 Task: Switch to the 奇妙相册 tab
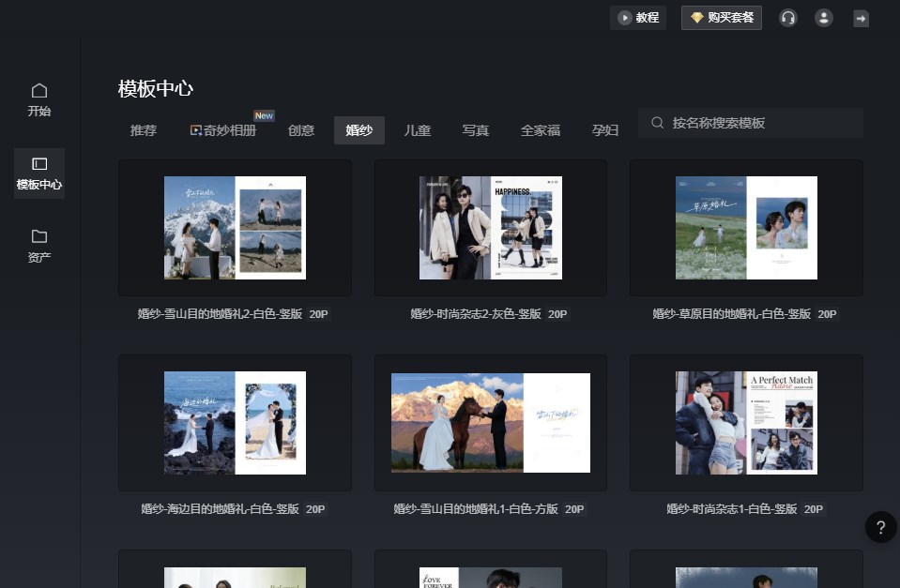pyautogui.click(x=223, y=130)
